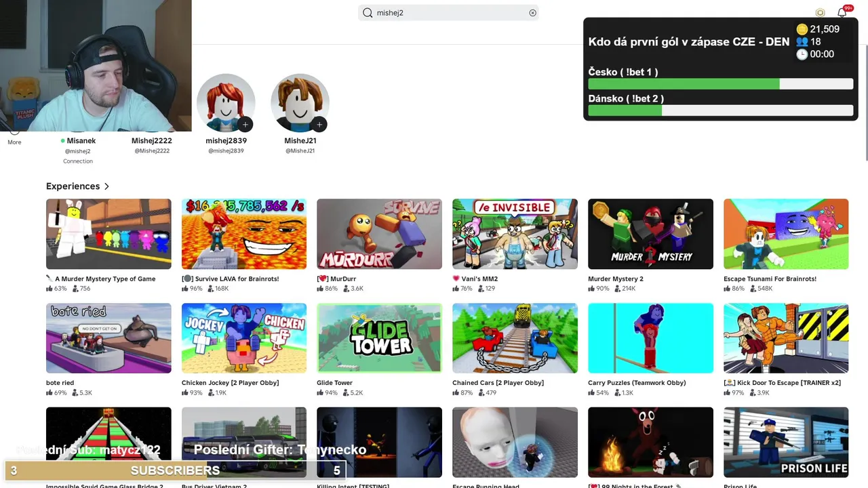The height and width of the screenshot is (488, 868).
Task: Click the @mishej2839 username text
Action: pos(226,151)
